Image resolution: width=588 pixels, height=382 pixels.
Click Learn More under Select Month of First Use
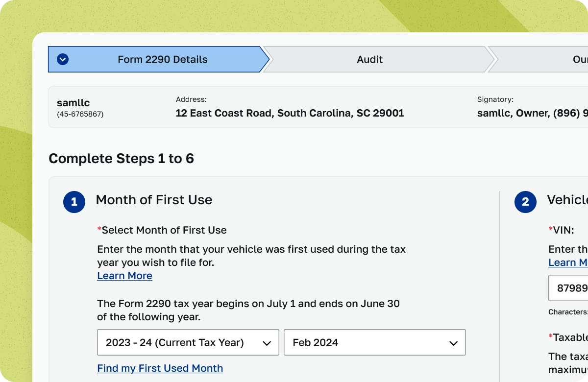point(124,276)
